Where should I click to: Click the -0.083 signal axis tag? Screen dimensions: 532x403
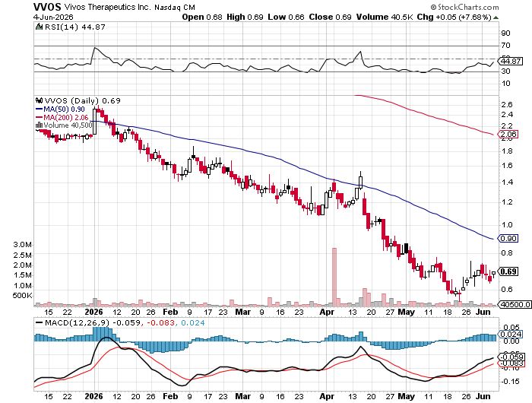[x=511, y=363]
